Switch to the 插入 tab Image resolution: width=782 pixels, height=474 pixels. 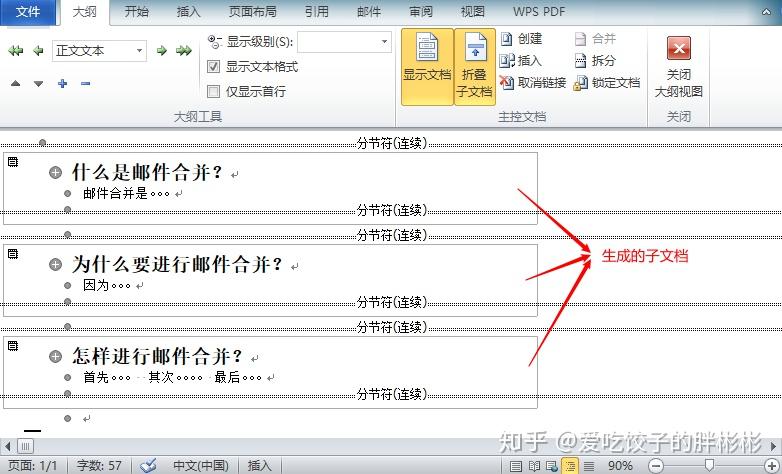click(x=188, y=12)
